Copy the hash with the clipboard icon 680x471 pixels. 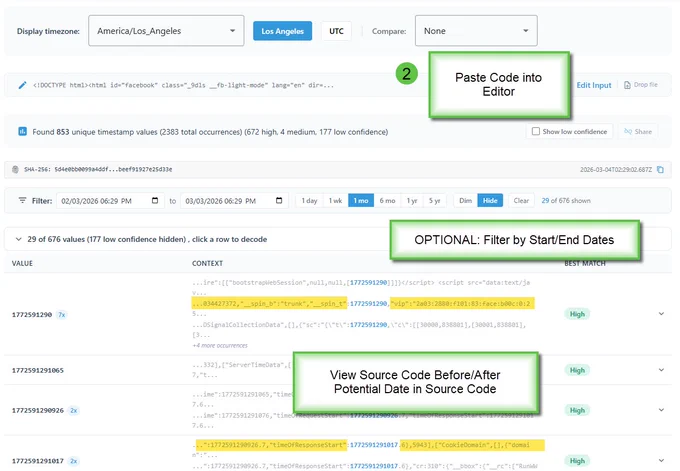tap(660, 170)
